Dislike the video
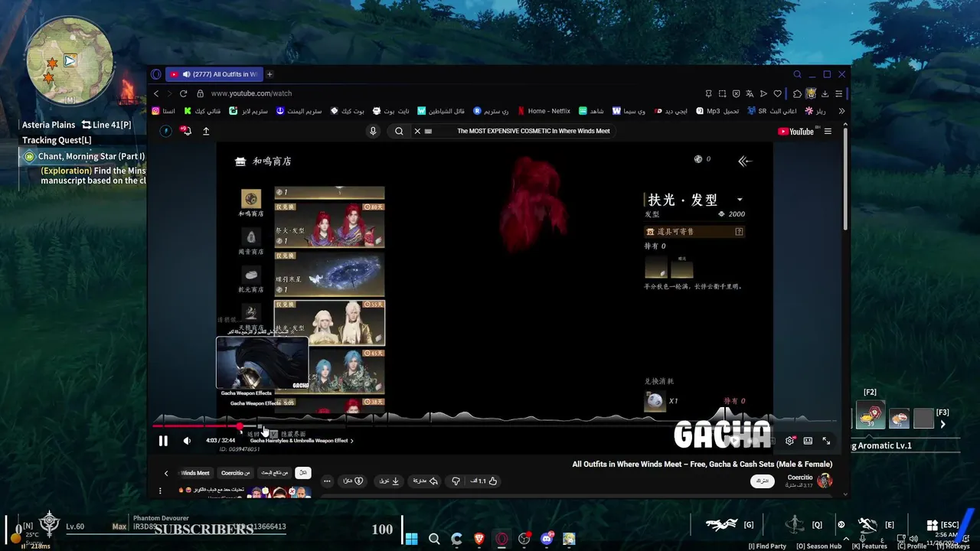Viewport: 980px width, 551px height. (456, 481)
